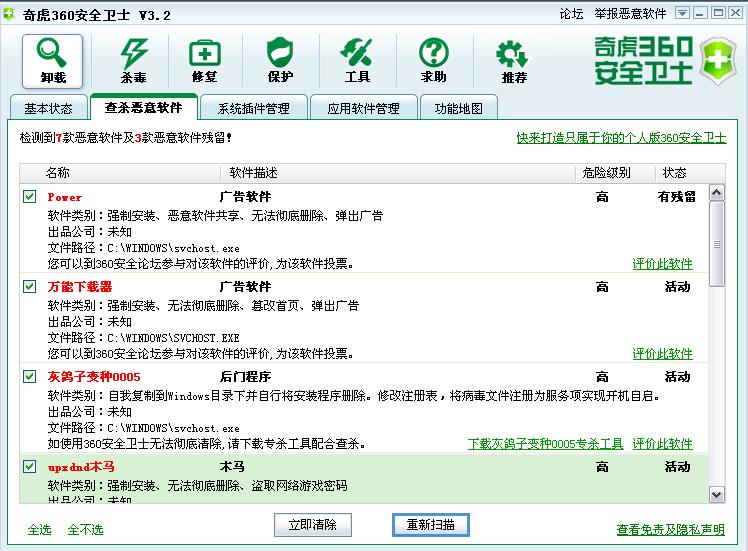Switch to the 基本状态 tab
The width and height of the screenshot is (748, 551).
[49, 108]
